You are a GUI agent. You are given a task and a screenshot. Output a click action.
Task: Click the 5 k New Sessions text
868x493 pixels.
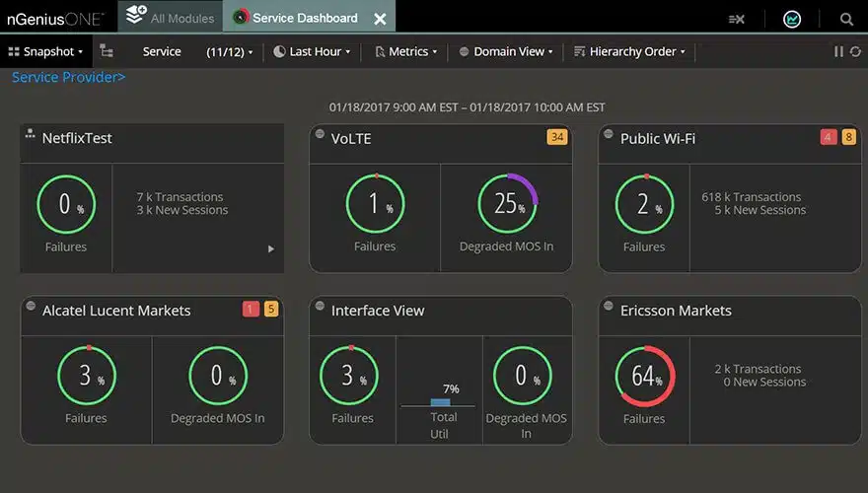tap(760, 210)
